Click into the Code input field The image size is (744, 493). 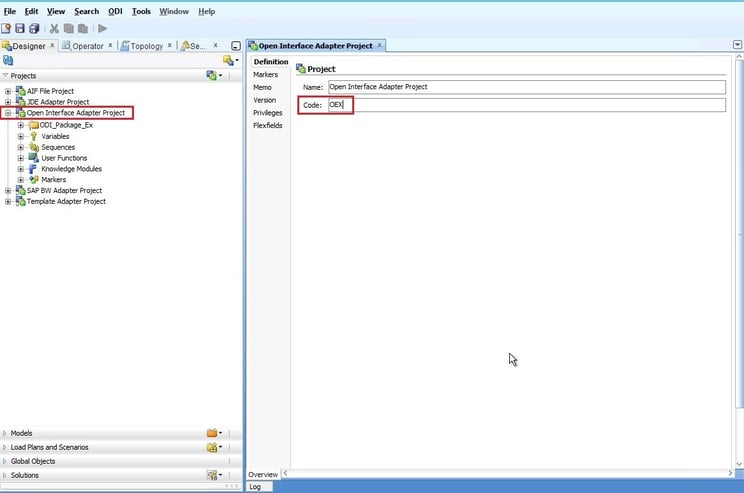[527, 105]
